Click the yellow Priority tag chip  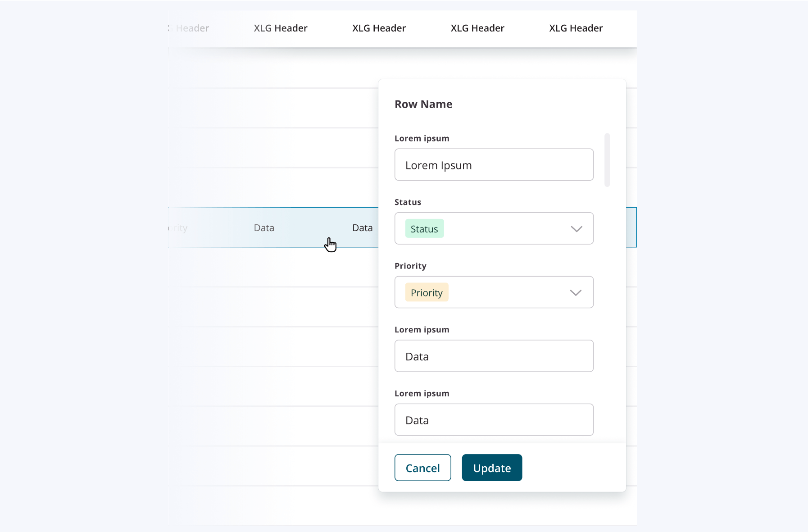pos(427,293)
